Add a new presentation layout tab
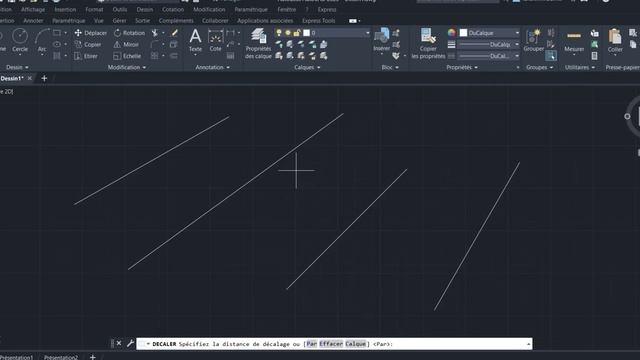 pos(93,357)
